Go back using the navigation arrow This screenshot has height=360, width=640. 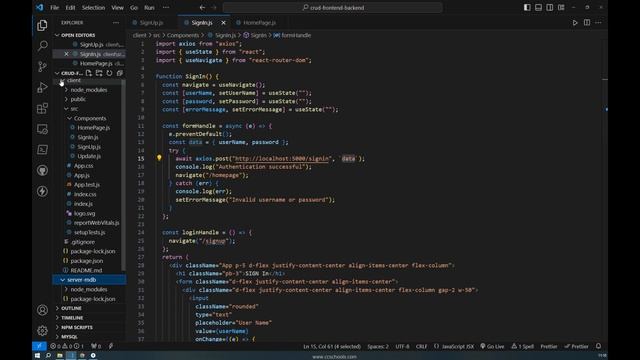[x=202, y=7]
